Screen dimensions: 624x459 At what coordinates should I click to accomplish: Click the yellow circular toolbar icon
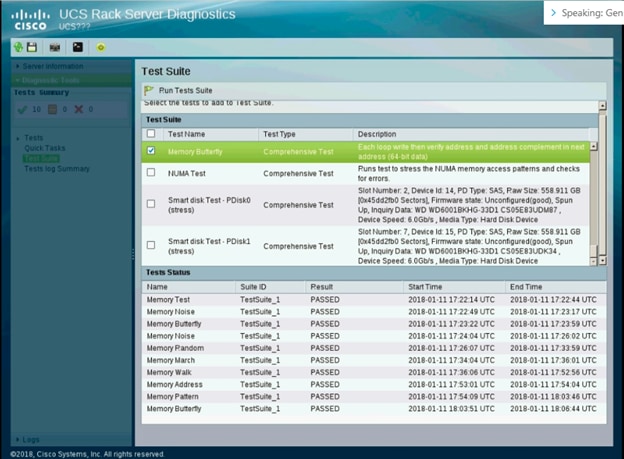[101, 47]
